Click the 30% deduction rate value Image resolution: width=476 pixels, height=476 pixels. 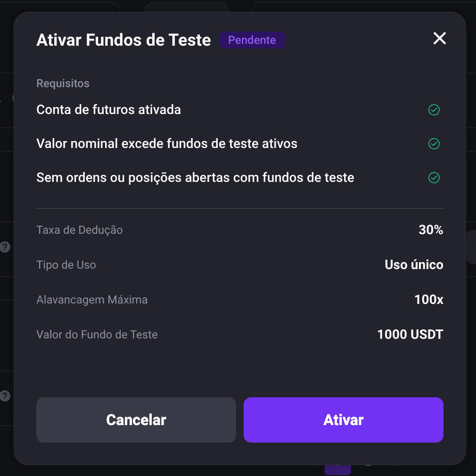point(431,230)
